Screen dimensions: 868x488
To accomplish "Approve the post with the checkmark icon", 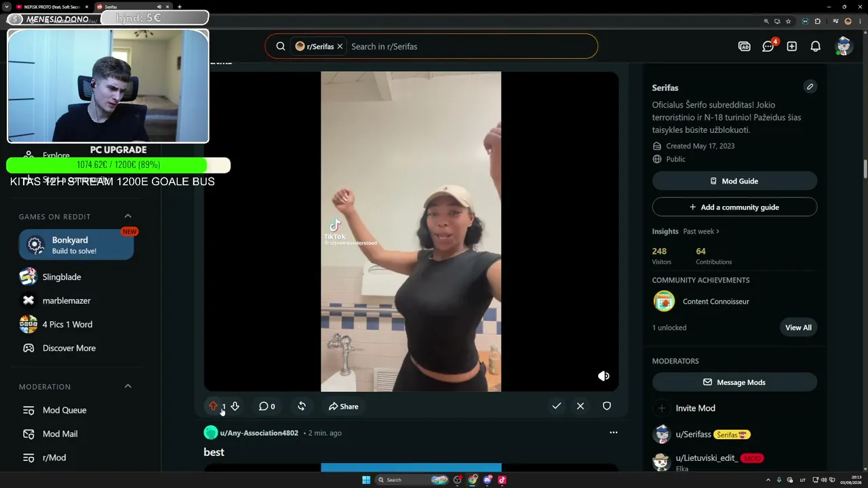I will coord(556,406).
